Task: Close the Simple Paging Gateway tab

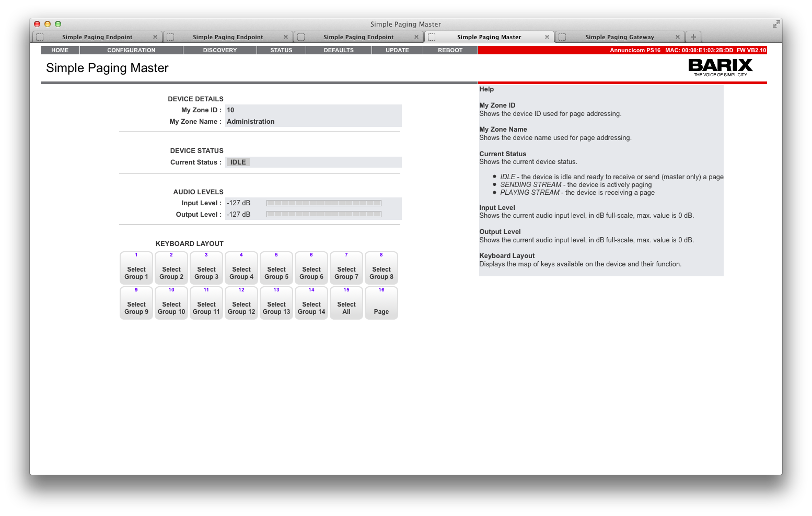Action: pos(677,37)
